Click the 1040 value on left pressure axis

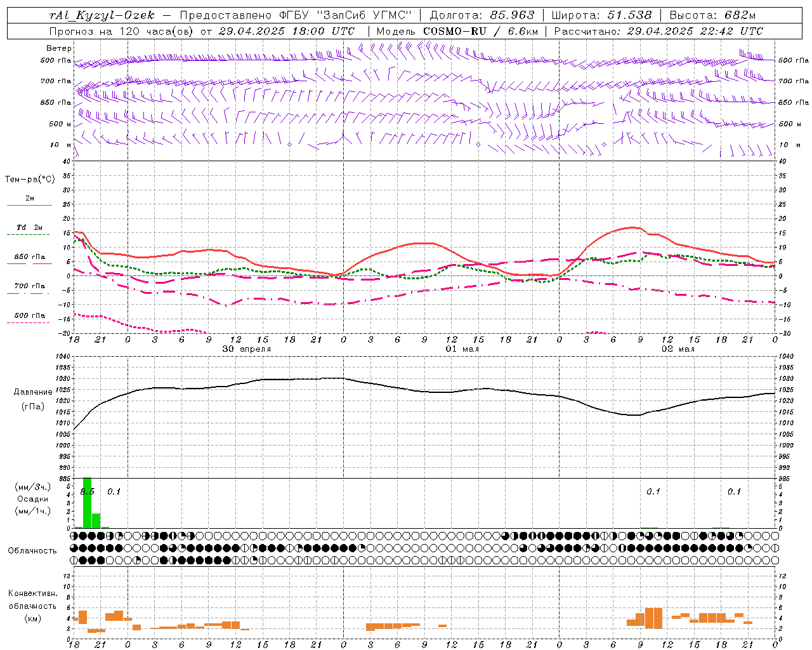pyautogui.click(x=63, y=357)
